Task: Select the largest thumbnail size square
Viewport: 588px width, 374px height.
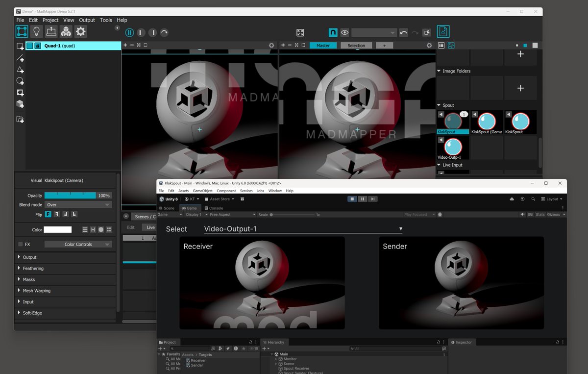Action: pos(535,46)
